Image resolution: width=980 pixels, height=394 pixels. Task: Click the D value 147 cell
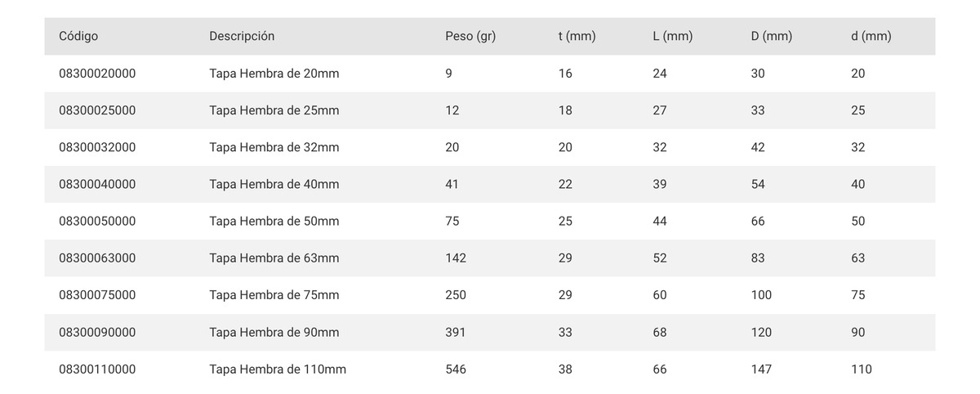coord(761,369)
